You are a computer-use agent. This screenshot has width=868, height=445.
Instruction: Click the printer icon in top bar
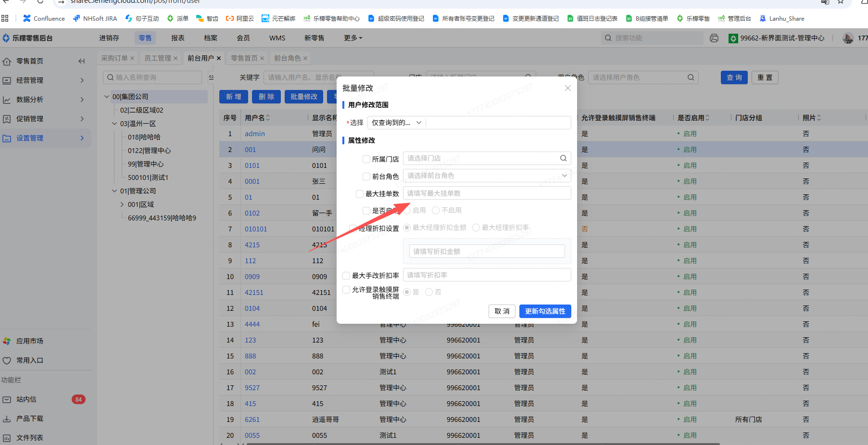[714, 38]
